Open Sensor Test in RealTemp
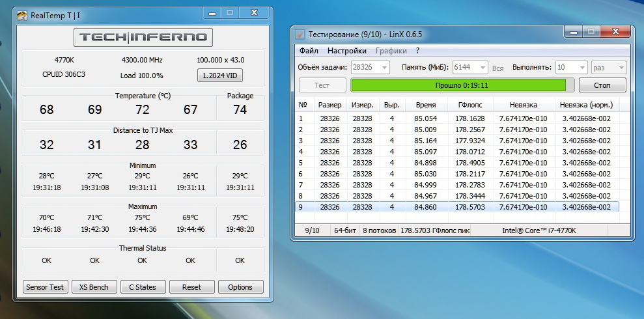 click(x=45, y=287)
